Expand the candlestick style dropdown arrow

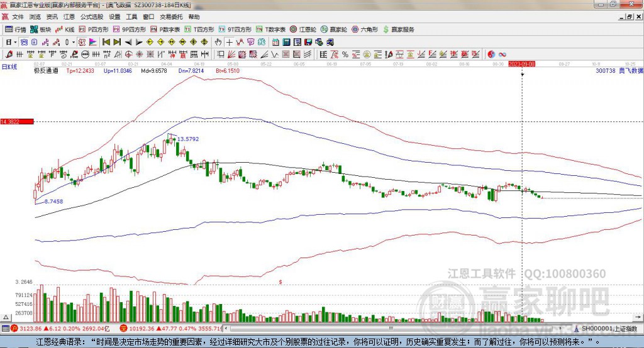(74, 42)
